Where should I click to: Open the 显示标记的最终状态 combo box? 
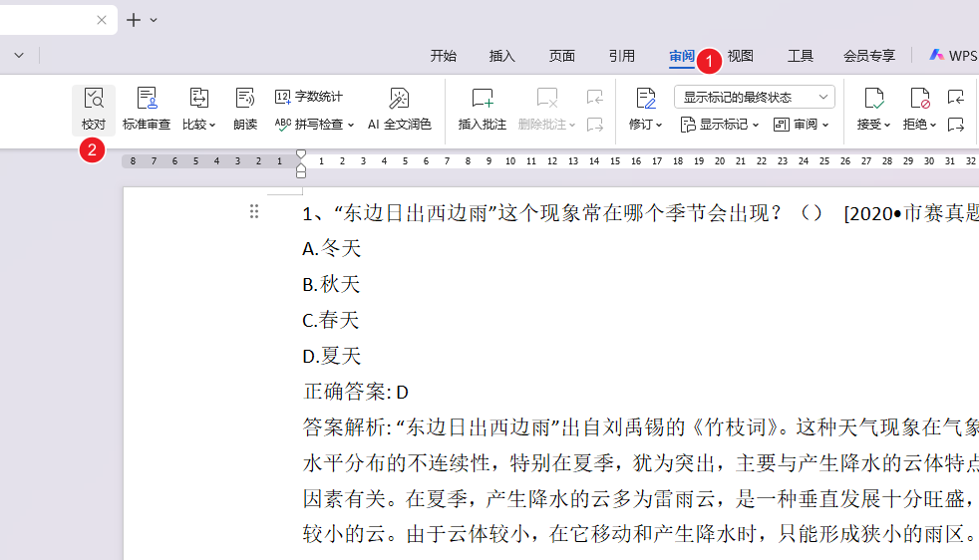(755, 97)
